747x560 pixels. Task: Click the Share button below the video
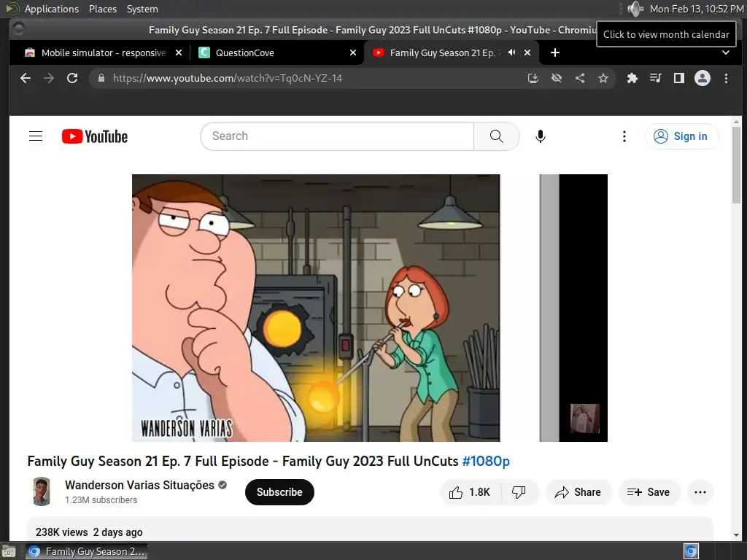(x=578, y=492)
